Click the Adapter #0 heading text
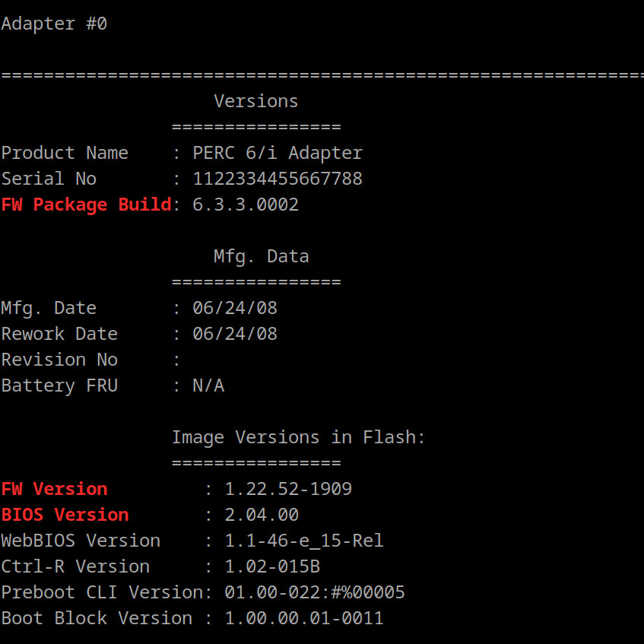644x644 pixels. (x=54, y=24)
